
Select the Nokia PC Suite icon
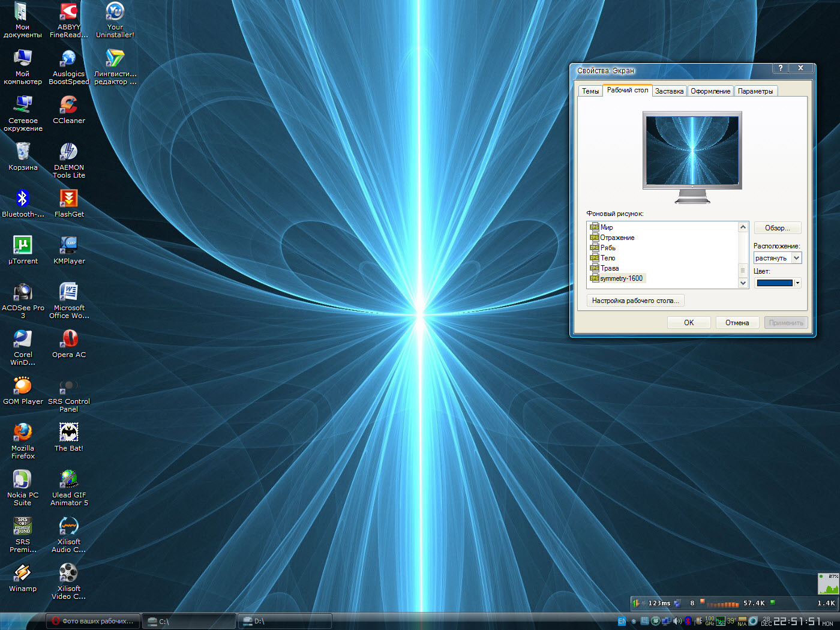pos(23,488)
